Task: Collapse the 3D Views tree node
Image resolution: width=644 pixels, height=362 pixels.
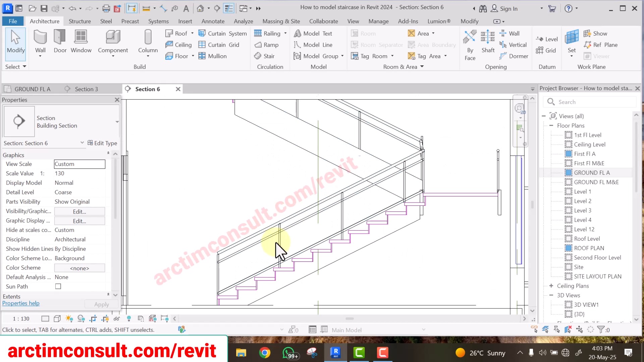Action: tap(551, 295)
